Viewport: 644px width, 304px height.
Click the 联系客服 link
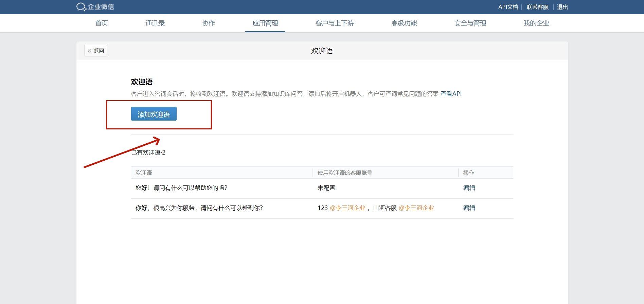pyautogui.click(x=537, y=7)
